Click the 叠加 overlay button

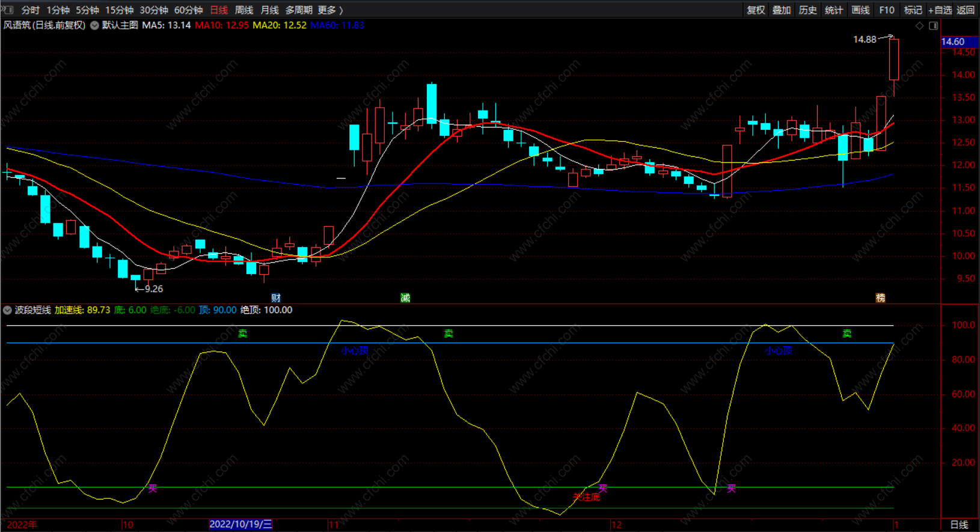pyautogui.click(x=782, y=10)
